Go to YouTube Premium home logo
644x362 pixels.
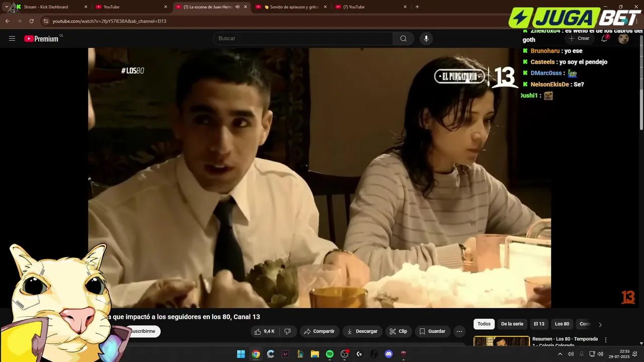41,39
